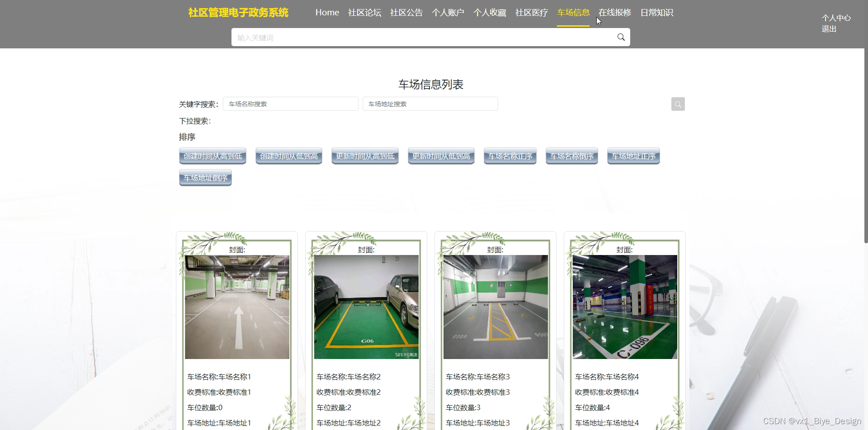Open 个人账户 menu item

point(448,13)
